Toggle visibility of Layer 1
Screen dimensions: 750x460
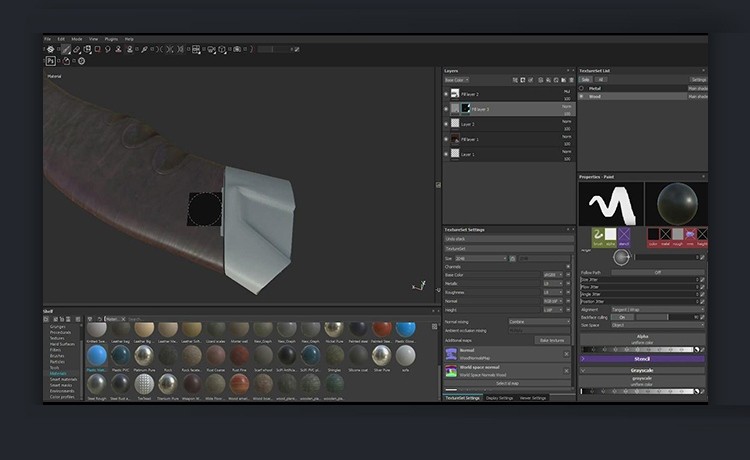point(446,154)
